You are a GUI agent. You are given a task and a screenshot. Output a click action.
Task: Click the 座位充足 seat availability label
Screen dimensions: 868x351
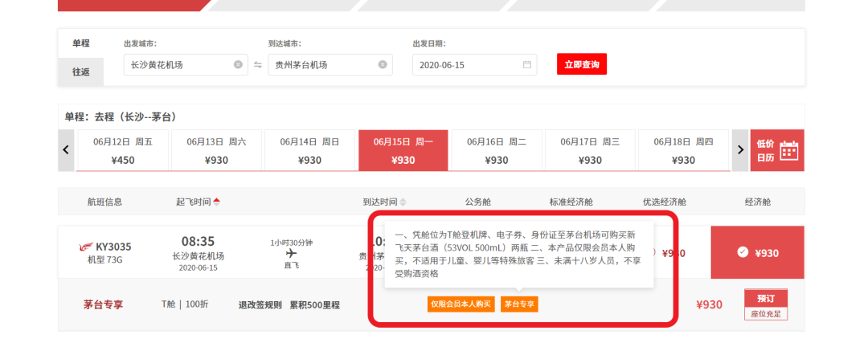coord(766,314)
